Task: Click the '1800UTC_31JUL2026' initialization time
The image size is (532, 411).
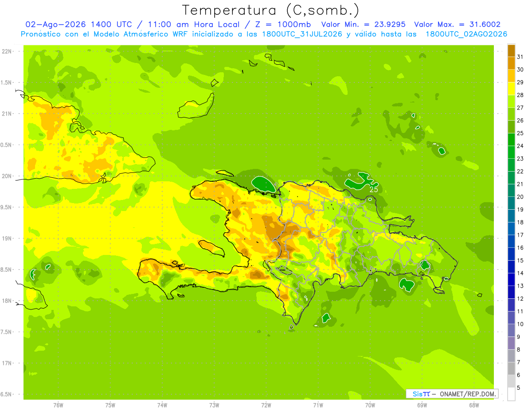Action: click(x=302, y=34)
